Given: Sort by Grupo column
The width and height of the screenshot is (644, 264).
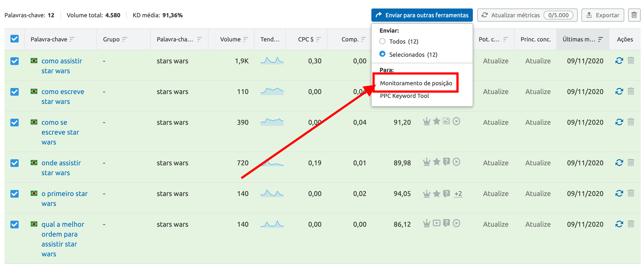Looking at the screenshot, I should (125, 39).
